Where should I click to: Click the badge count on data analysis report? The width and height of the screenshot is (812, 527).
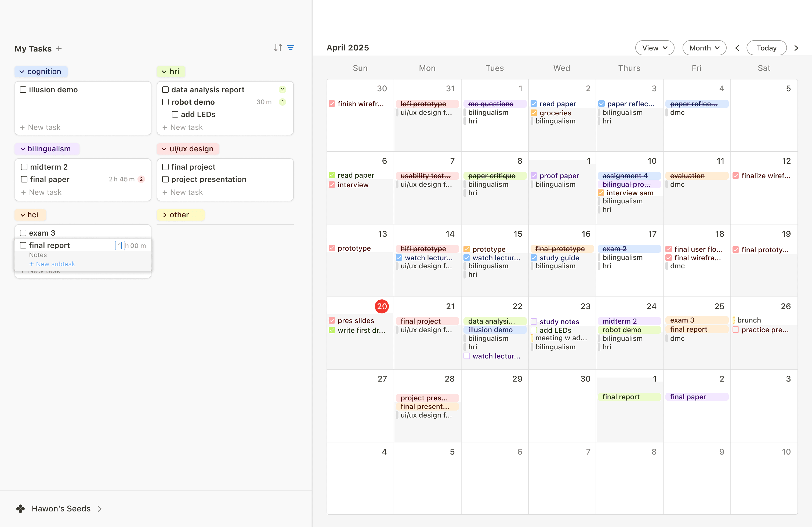(282, 90)
